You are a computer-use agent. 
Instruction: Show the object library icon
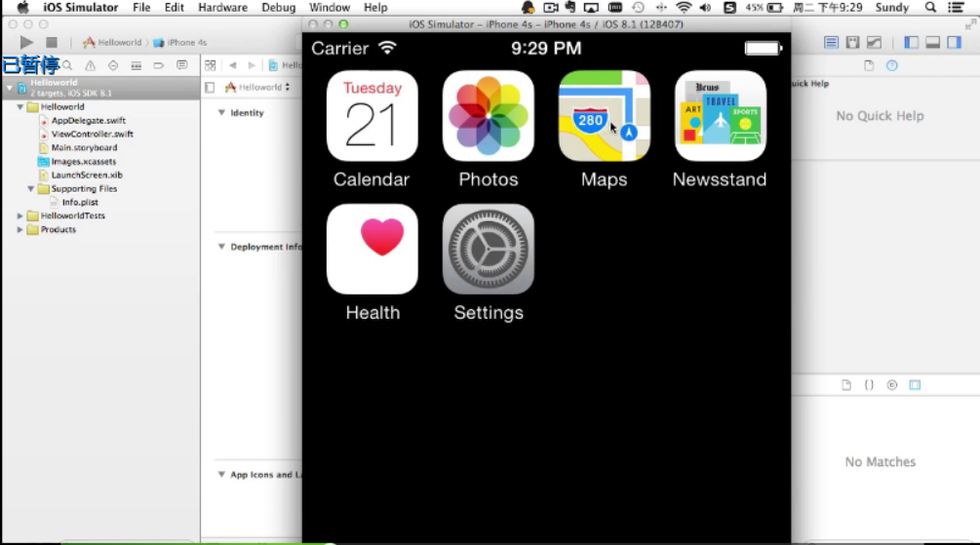[892, 385]
